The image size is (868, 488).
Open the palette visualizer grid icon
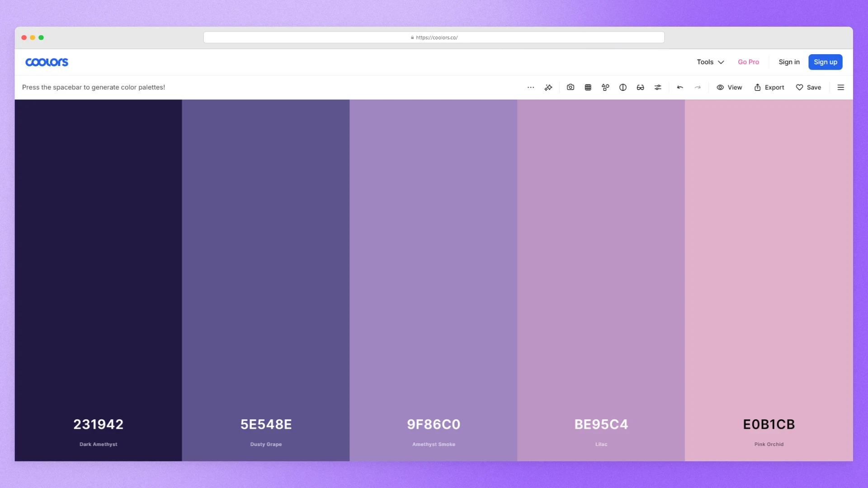(x=588, y=87)
